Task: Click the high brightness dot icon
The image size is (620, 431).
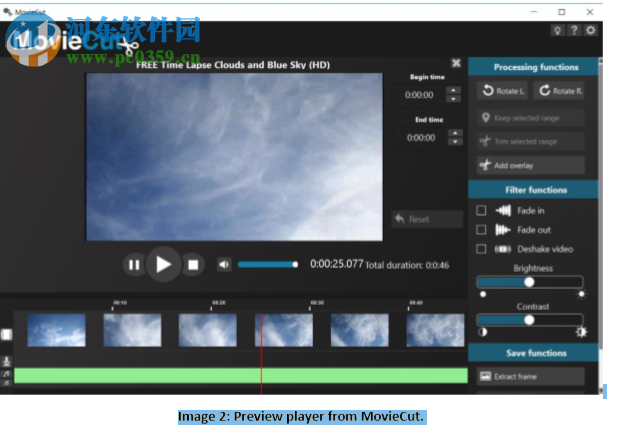Action: coord(581,294)
